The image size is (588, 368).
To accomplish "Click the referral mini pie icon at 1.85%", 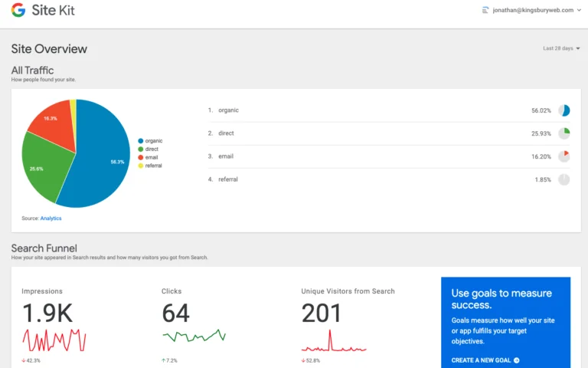I will (564, 179).
